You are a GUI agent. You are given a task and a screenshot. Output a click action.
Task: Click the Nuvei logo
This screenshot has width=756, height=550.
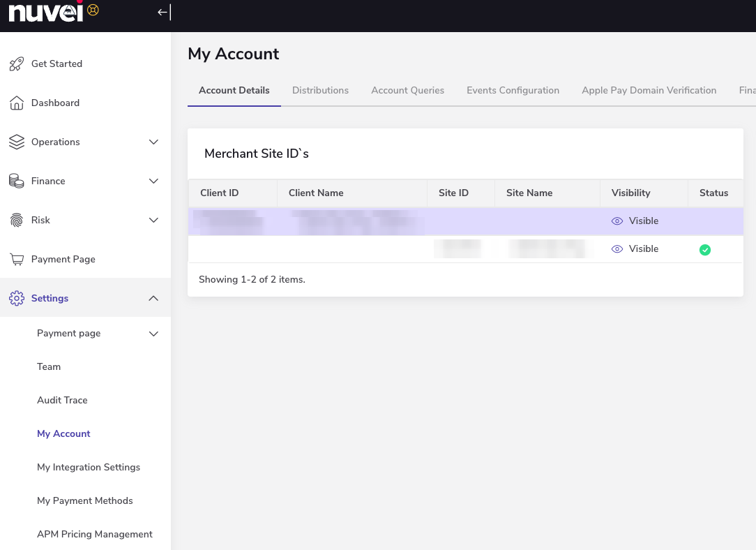point(46,12)
